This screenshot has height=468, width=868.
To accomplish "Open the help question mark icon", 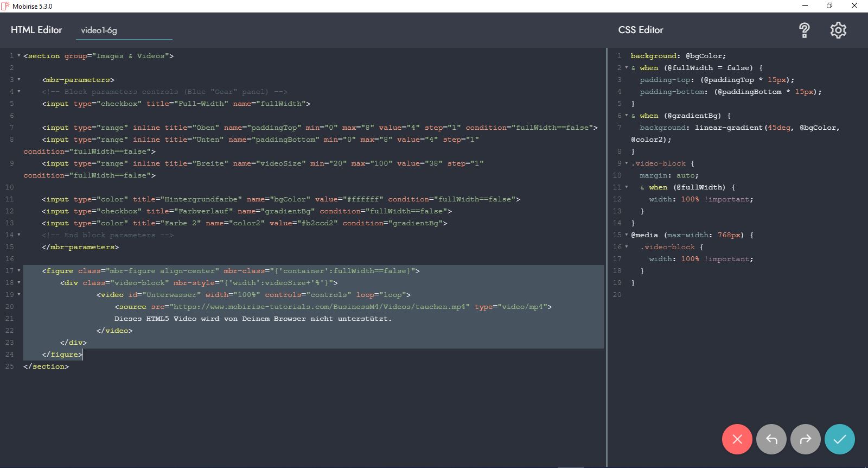I will tap(805, 30).
